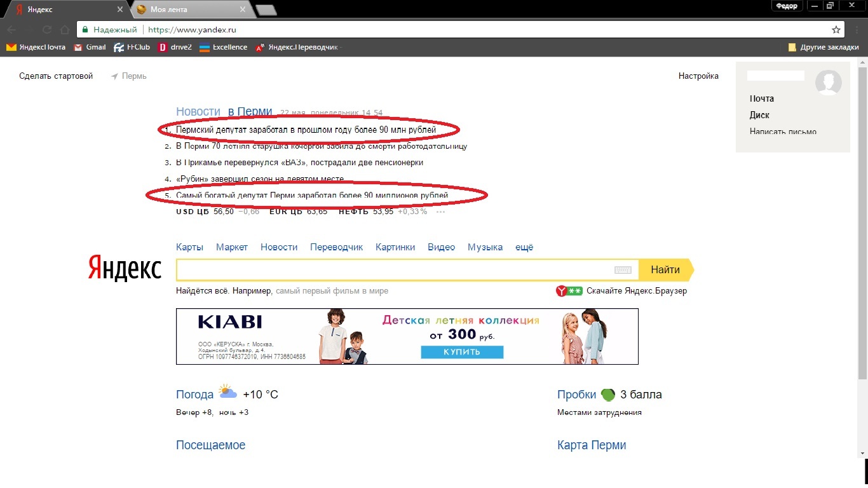
Task: Click the green lock secure-site icon
Action: pos(86,29)
